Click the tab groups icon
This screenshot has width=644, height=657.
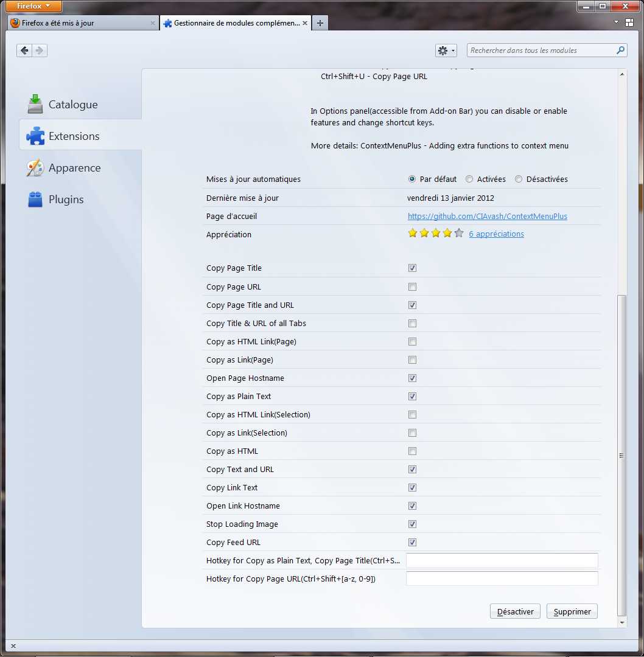(629, 23)
